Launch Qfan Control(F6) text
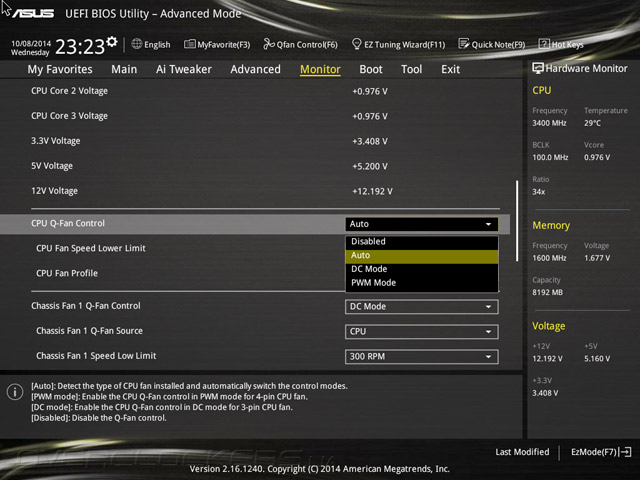 coord(307,44)
